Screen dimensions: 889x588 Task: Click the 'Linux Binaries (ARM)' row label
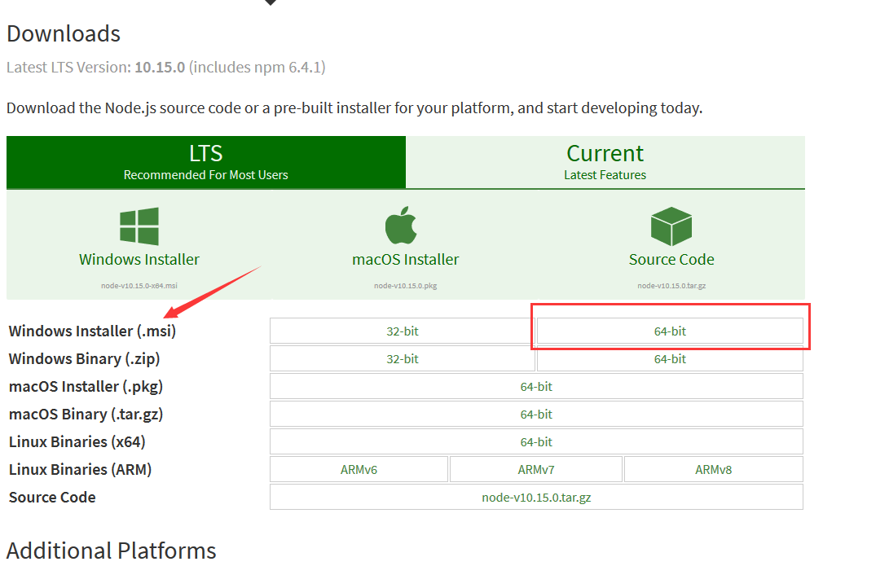(81, 470)
